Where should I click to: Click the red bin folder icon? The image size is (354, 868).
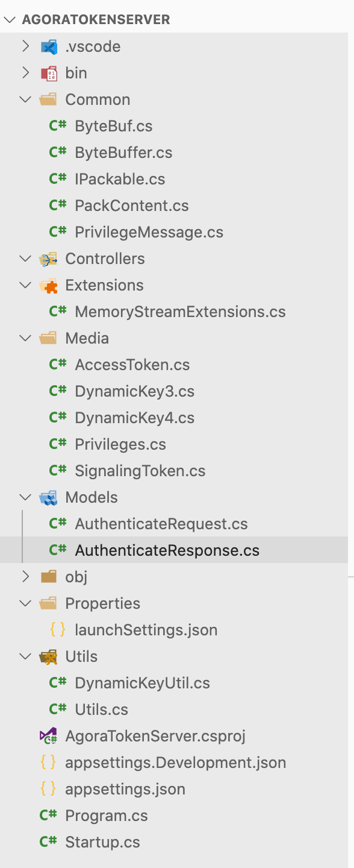click(48, 73)
